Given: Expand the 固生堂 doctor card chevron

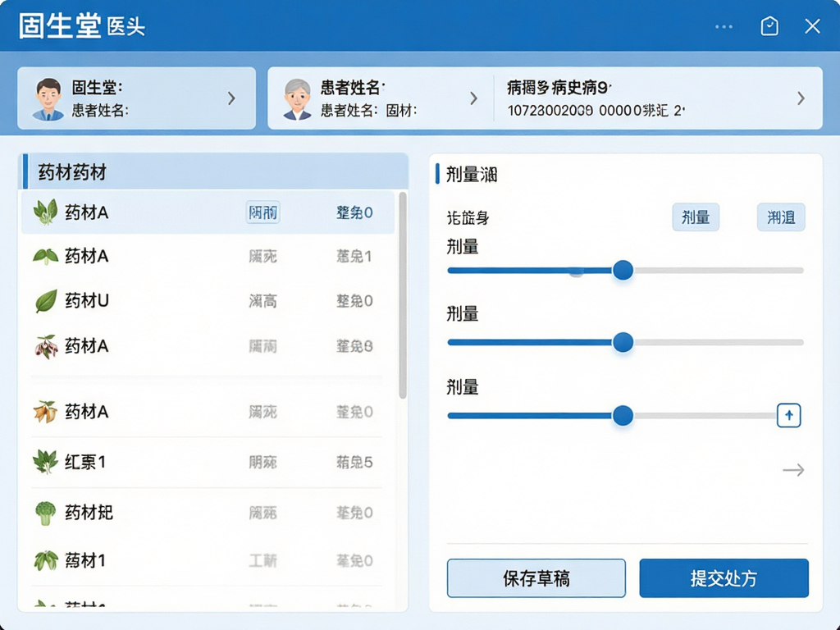Looking at the screenshot, I should pos(231,98).
